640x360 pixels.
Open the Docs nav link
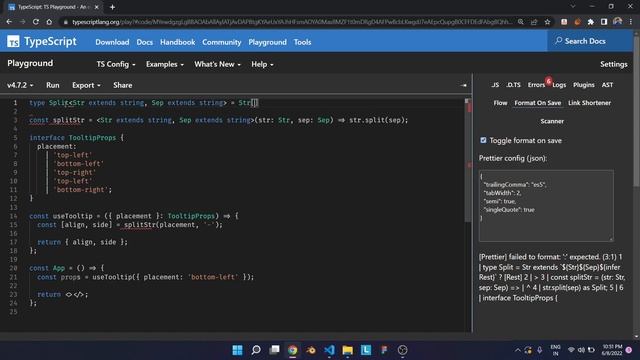144,42
